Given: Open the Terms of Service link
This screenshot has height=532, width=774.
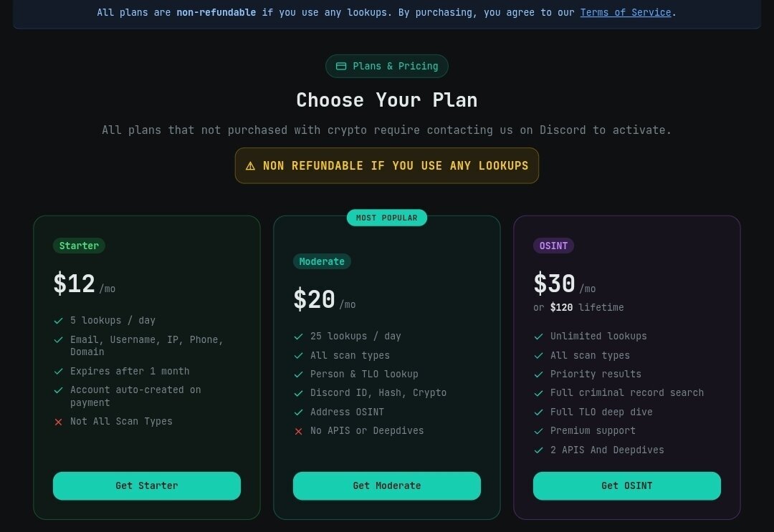Looking at the screenshot, I should pos(626,12).
